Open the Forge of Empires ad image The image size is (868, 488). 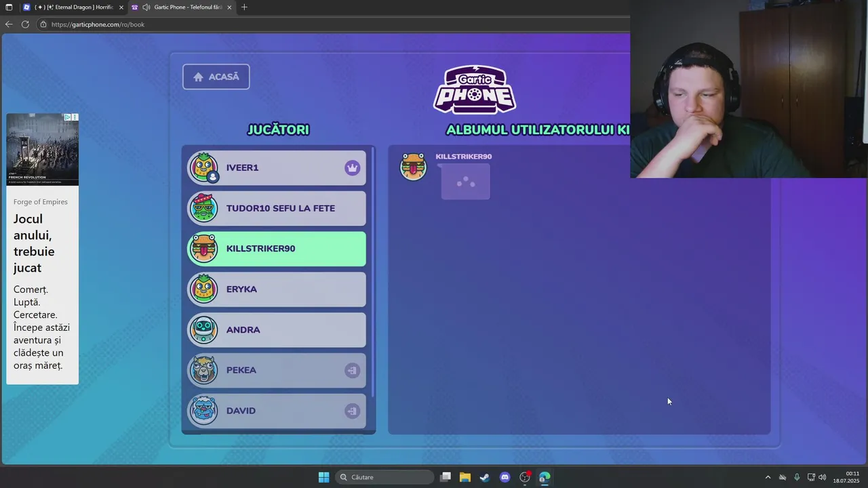click(42, 149)
